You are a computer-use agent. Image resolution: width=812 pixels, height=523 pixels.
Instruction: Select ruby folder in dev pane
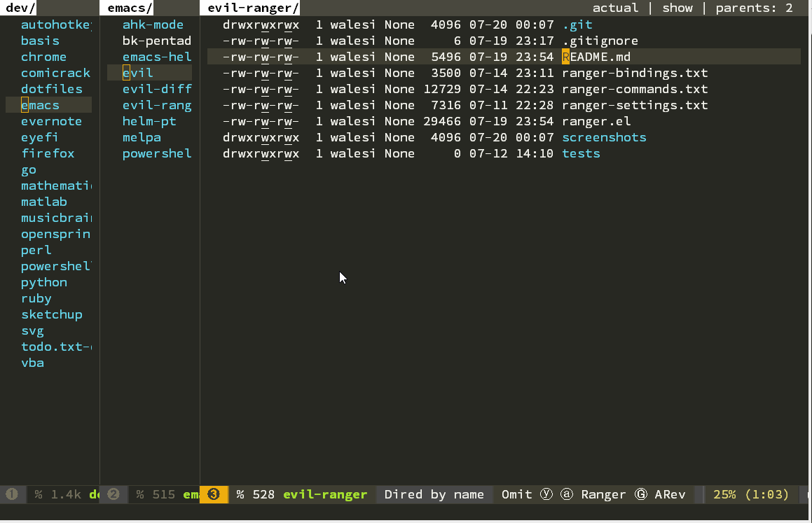[36, 298]
